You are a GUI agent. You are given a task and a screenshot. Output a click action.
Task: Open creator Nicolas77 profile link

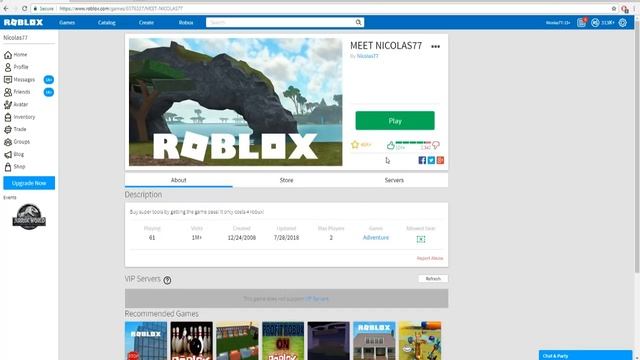(x=367, y=56)
